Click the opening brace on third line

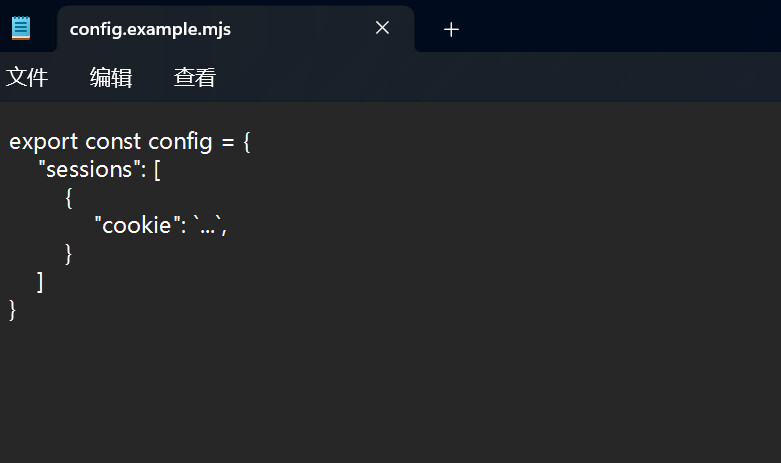coord(69,197)
